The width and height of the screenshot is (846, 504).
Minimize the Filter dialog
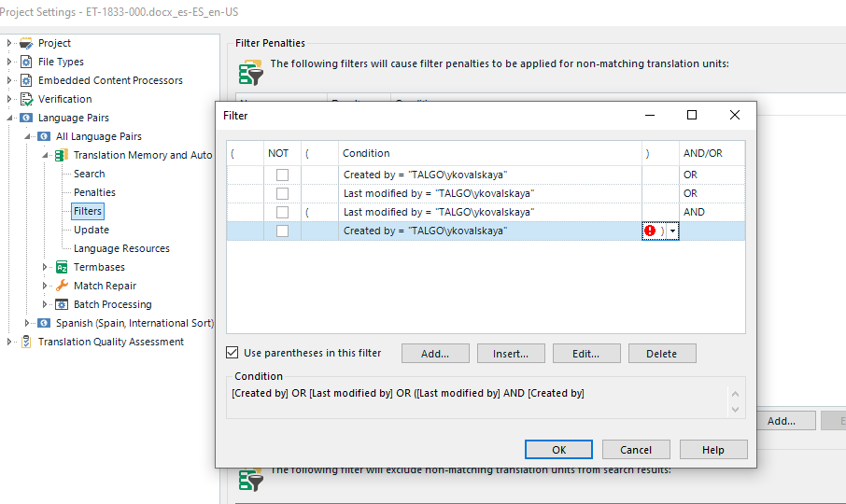650,115
